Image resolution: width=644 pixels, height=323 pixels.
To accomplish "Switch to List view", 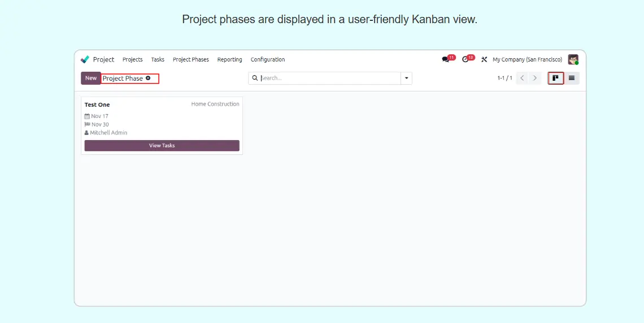I will pyautogui.click(x=572, y=78).
